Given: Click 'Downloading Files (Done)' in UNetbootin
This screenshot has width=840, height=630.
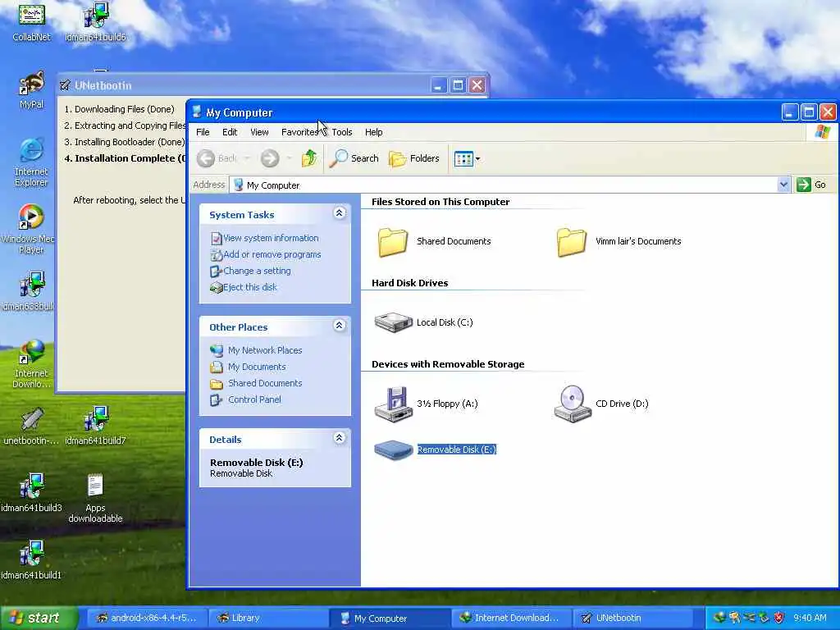Looking at the screenshot, I should 125,109.
